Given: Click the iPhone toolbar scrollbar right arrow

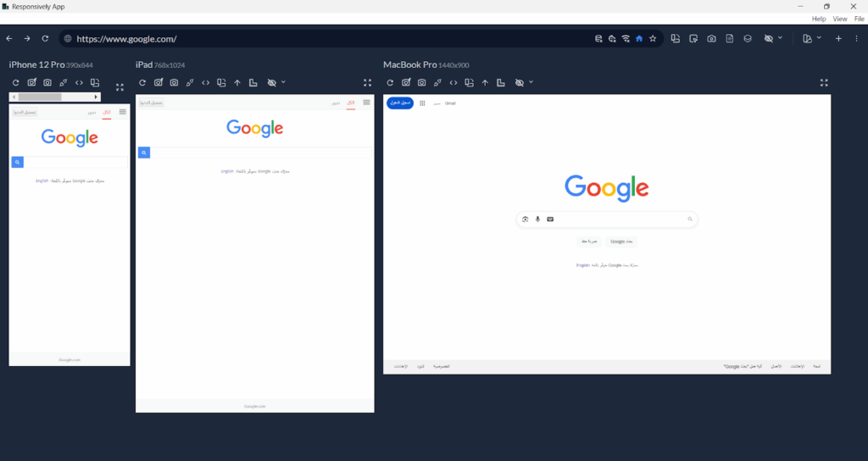Looking at the screenshot, I should coord(97,97).
